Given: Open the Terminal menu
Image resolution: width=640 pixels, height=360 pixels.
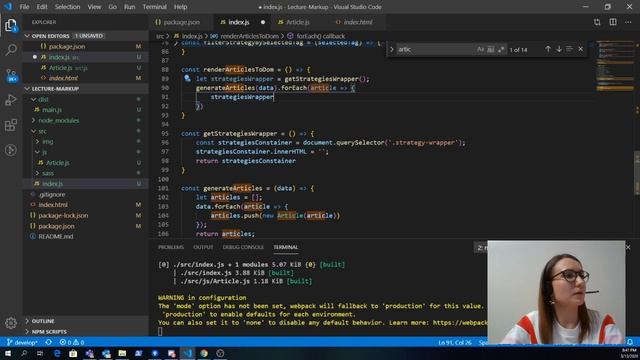Looking at the screenshot, I should [155, 7].
